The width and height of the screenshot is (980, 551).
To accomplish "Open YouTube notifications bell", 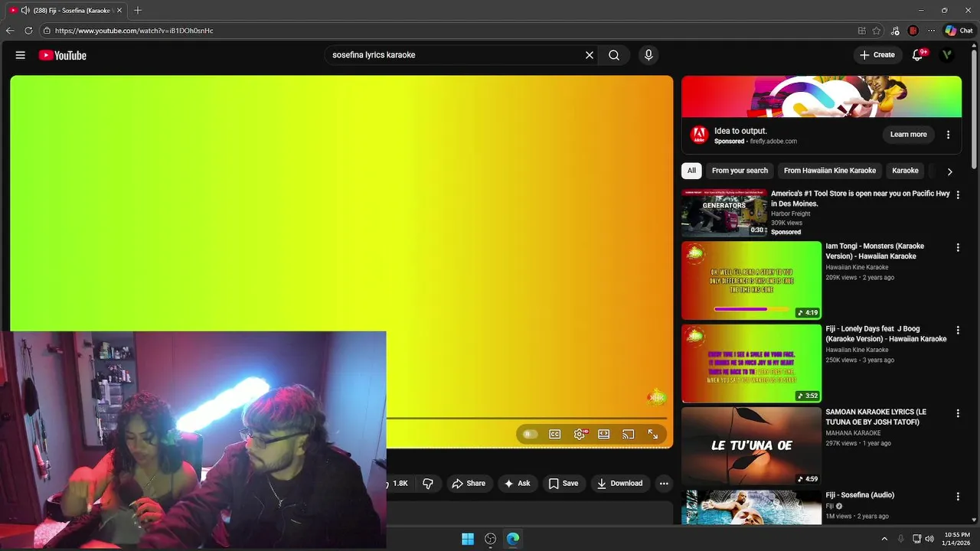I will click(918, 55).
